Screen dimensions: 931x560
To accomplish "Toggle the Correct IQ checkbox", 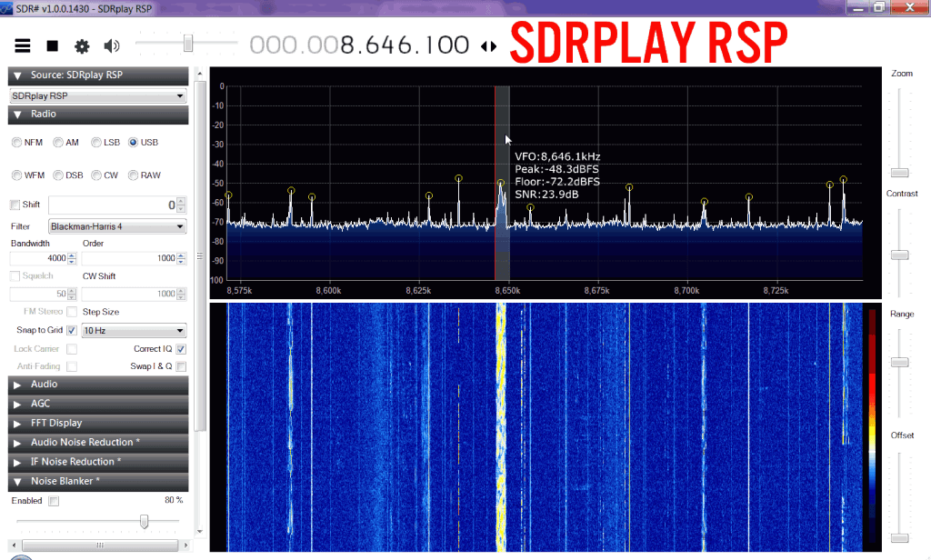I will pos(181,348).
